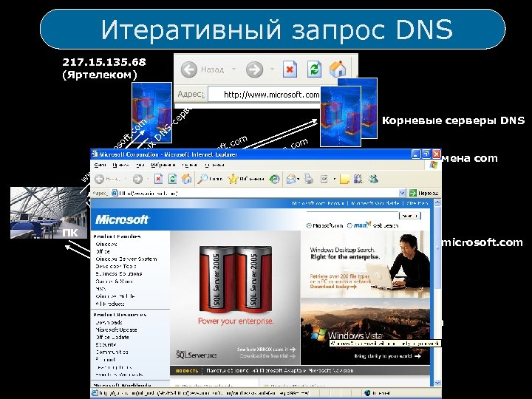
Task: Click the Download the free trial link
Action: 267,356
